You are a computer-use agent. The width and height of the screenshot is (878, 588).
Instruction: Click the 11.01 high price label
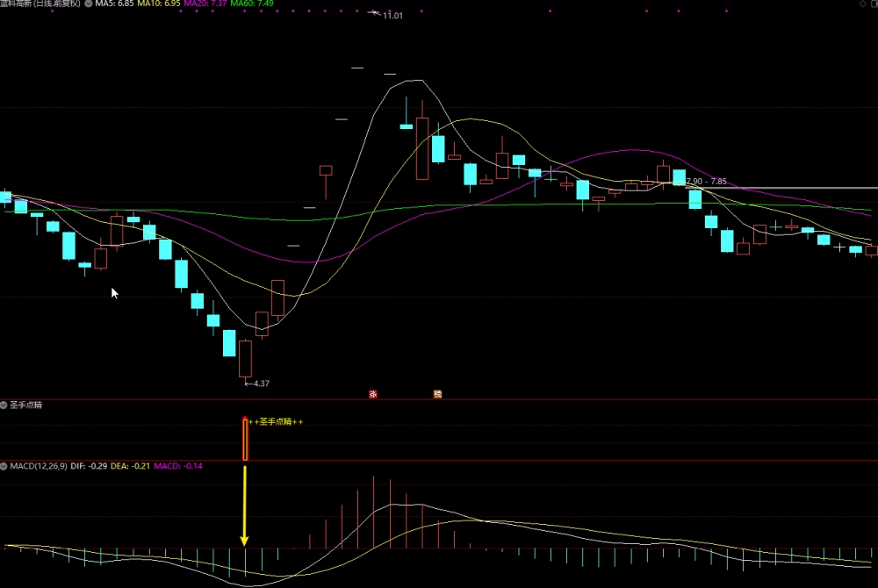[x=392, y=15]
